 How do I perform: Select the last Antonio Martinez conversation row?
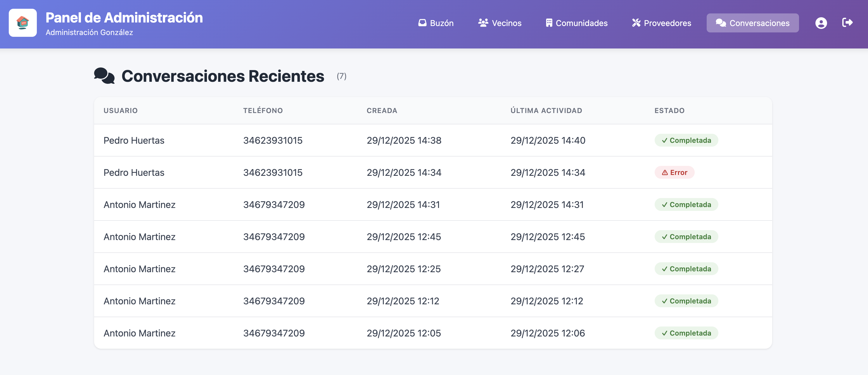[x=404, y=333]
